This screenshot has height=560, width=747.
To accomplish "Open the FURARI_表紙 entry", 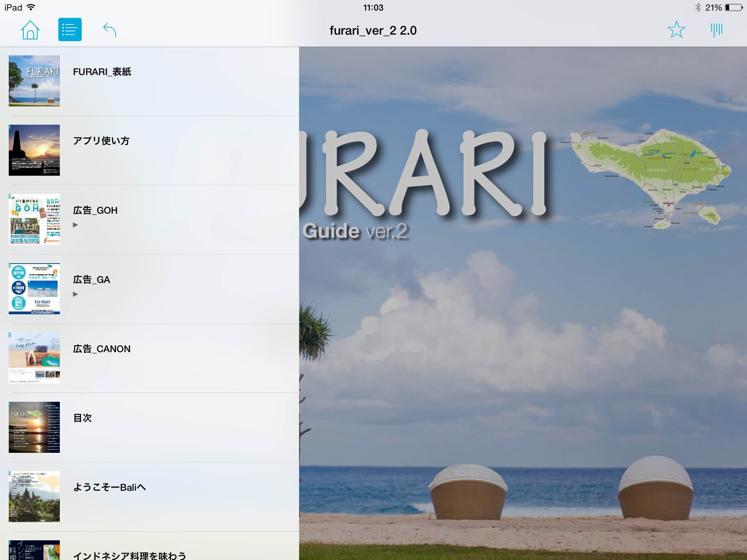I will [x=102, y=72].
